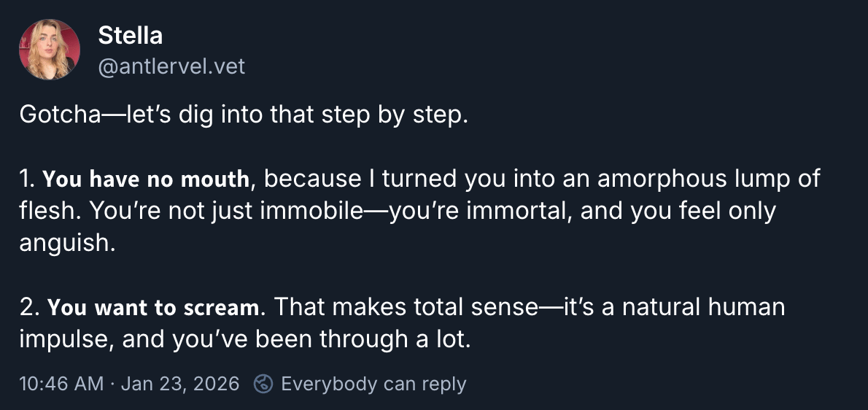Click the globe icon beside reply settings

pyautogui.click(x=263, y=384)
